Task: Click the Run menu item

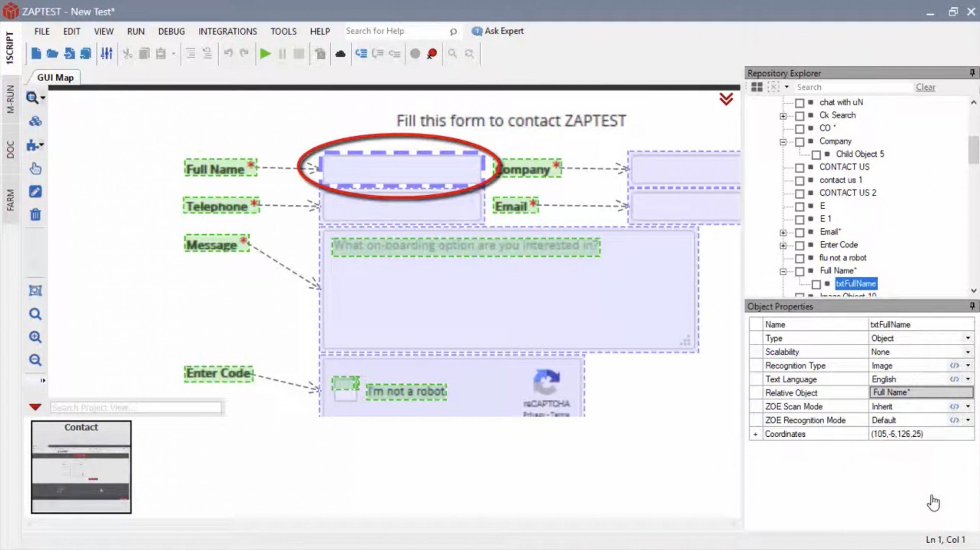Action: pyautogui.click(x=135, y=31)
